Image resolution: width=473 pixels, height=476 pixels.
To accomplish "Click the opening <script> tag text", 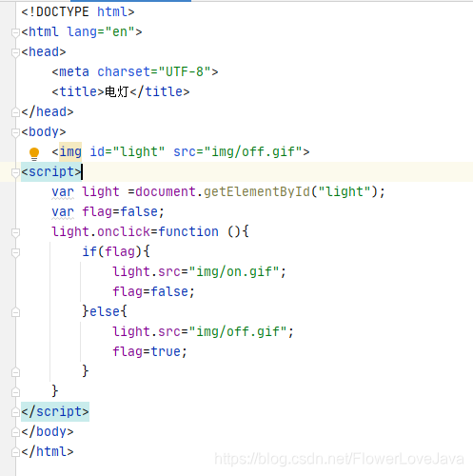I will 51,172.
